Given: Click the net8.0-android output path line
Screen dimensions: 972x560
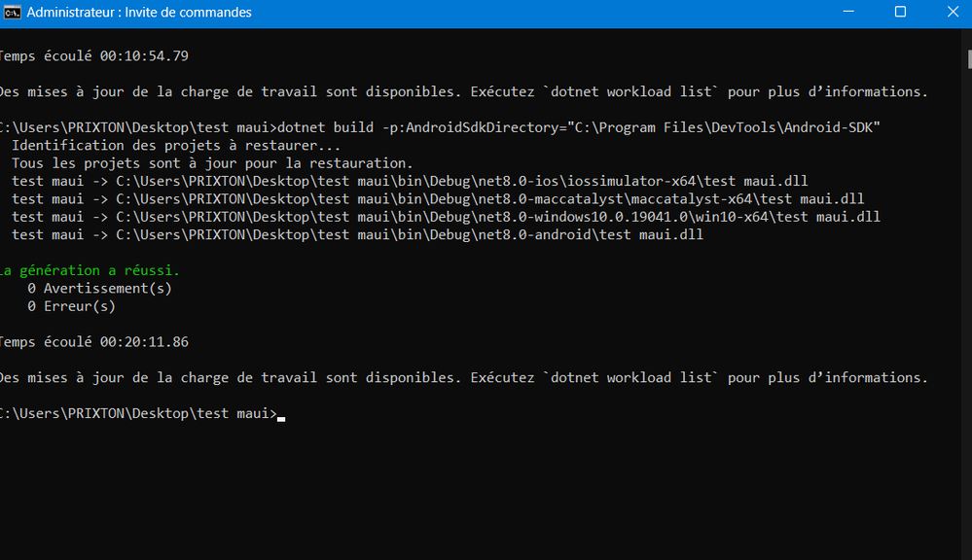Looking at the screenshot, I should (x=358, y=234).
